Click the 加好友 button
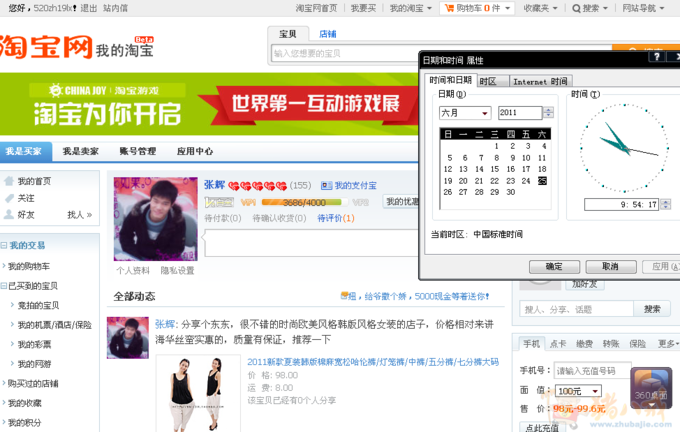 585,285
